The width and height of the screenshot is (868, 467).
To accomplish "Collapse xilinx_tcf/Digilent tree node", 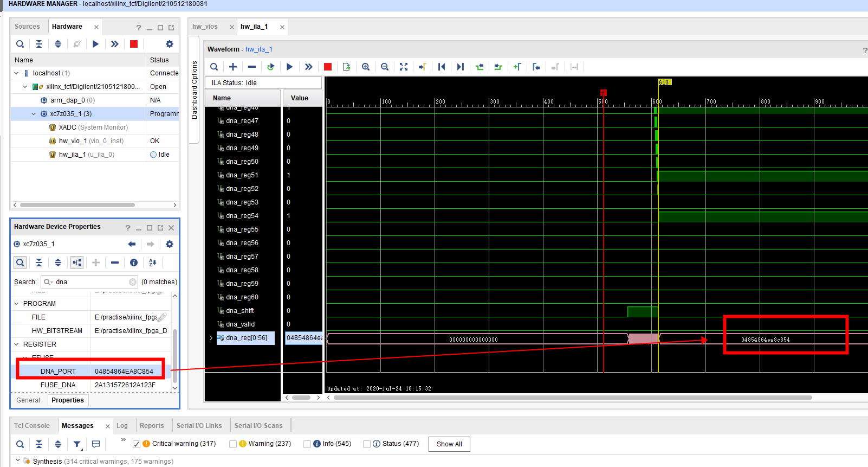I will pyautogui.click(x=25, y=87).
